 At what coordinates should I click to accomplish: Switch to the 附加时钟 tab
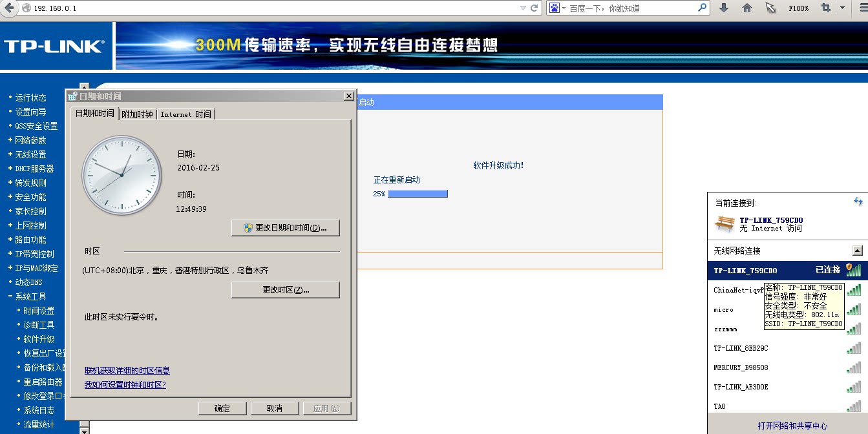pos(138,114)
